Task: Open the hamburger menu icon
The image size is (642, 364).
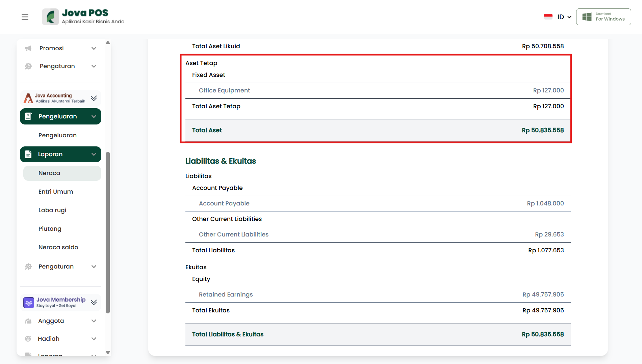Action: click(25, 17)
